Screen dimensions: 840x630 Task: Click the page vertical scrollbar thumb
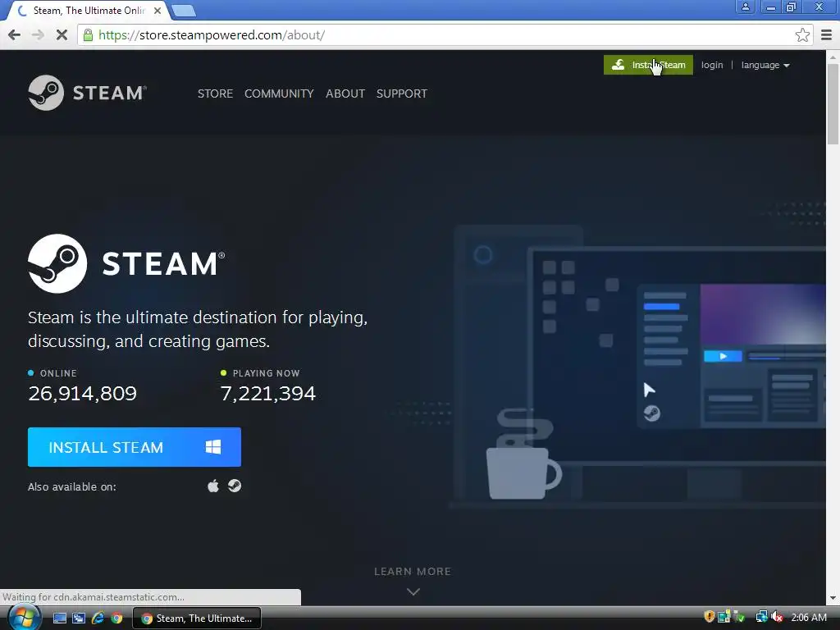[833, 103]
